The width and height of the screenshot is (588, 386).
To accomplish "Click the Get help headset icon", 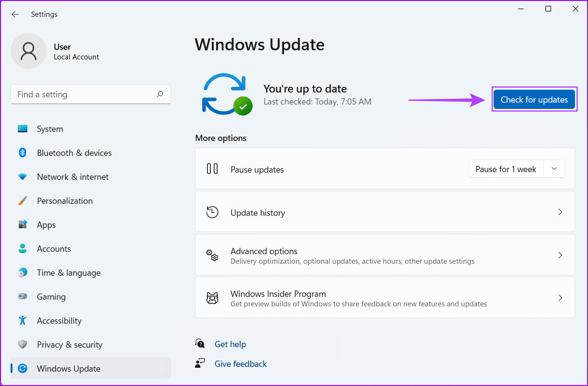I will pyautogui.click(x=200, y=343).
